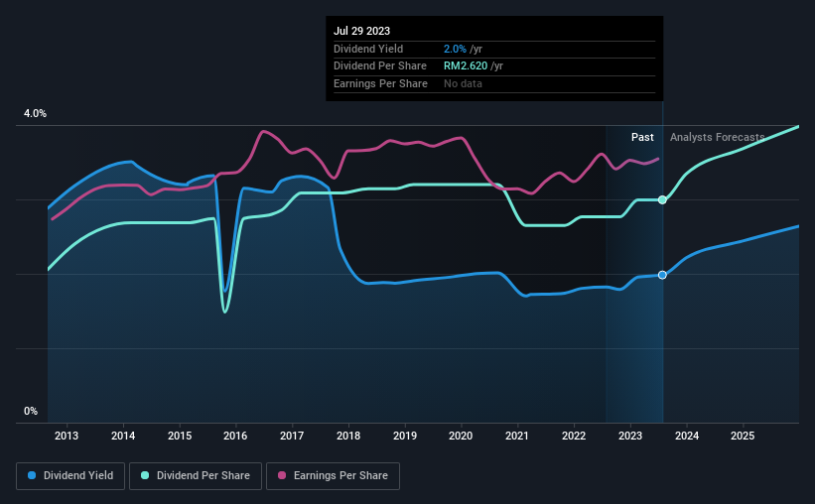Image resolution: width=815 pixels, height=504 pixels.
Task: Click the teal Dividend Per Share legend dot
Action: click(145, 475)
